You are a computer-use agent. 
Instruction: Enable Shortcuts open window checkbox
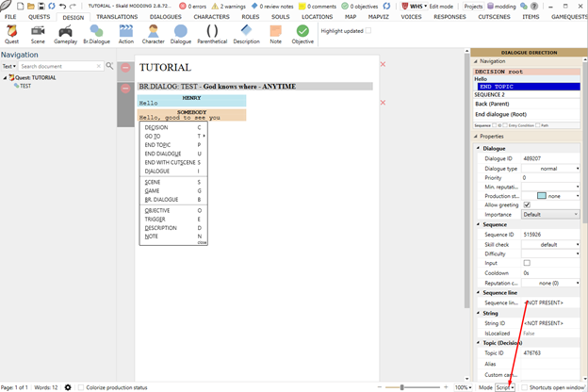tap(525, 387)
